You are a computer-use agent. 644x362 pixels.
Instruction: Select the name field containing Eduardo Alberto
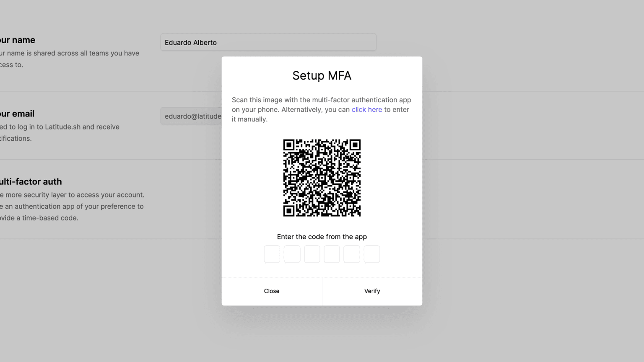tap(268, 42)
